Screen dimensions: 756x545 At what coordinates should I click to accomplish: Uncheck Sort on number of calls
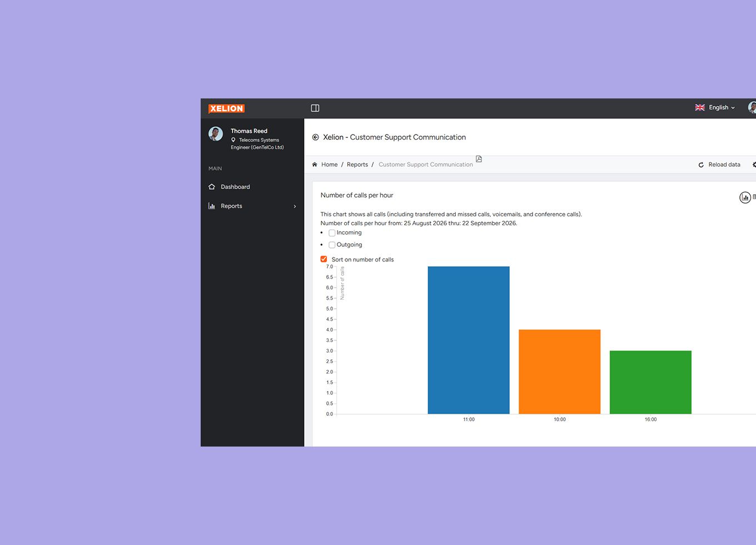(x=324, y=259)
